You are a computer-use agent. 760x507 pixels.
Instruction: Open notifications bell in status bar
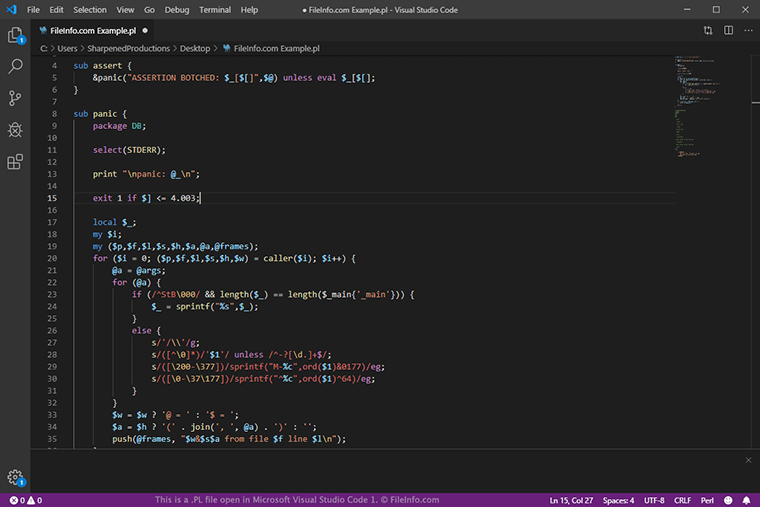click(746, 499)
